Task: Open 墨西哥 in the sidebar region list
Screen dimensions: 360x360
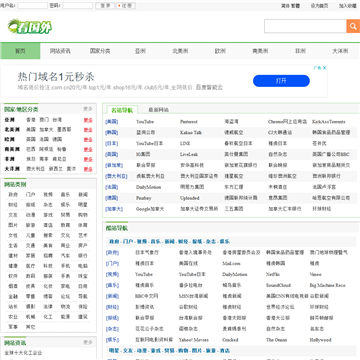Action: click(x=64, y=129)
